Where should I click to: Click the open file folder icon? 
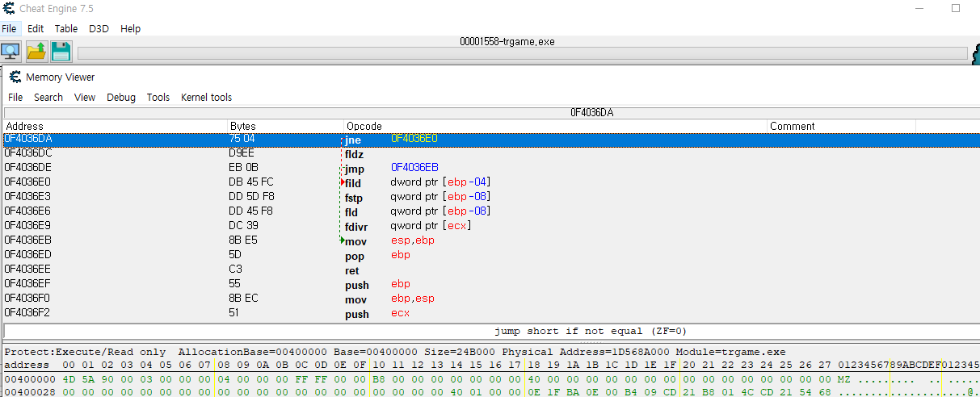coord(36,52)
